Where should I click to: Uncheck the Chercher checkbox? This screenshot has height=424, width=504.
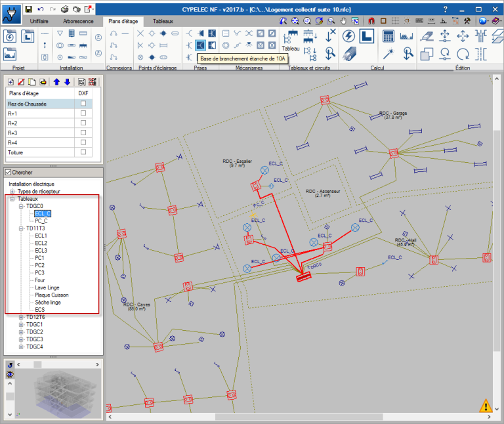9,172
